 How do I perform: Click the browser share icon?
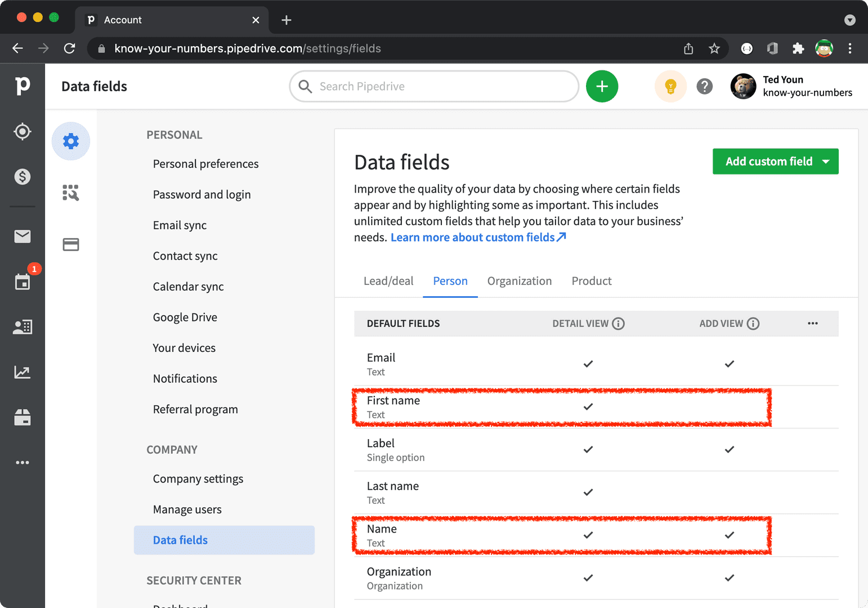click(x=688, y=48)
